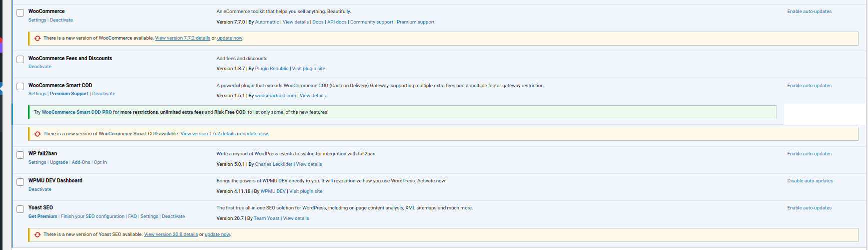
Task: Tick the WooCommerce Smart COD checkbox
Action: 21,87
